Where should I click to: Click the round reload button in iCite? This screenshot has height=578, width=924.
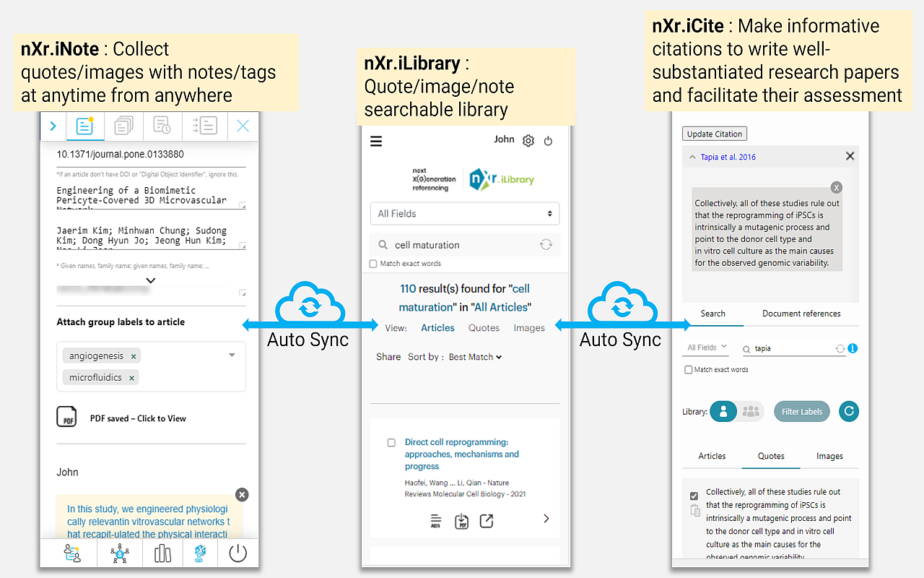(x=849, y=411)
